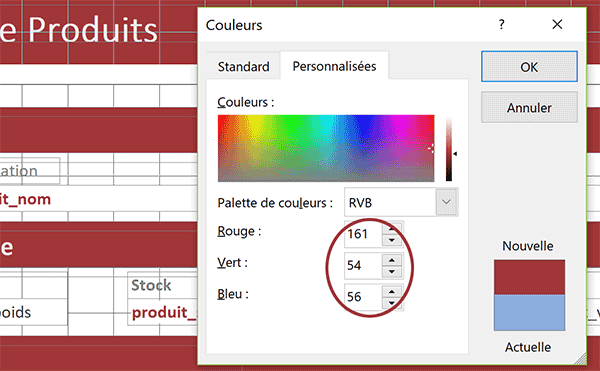Image resolution: width=600 pixels, height=371 pixels.
Task: Click the Actuelle blue color preview
Action: (529, 312)
